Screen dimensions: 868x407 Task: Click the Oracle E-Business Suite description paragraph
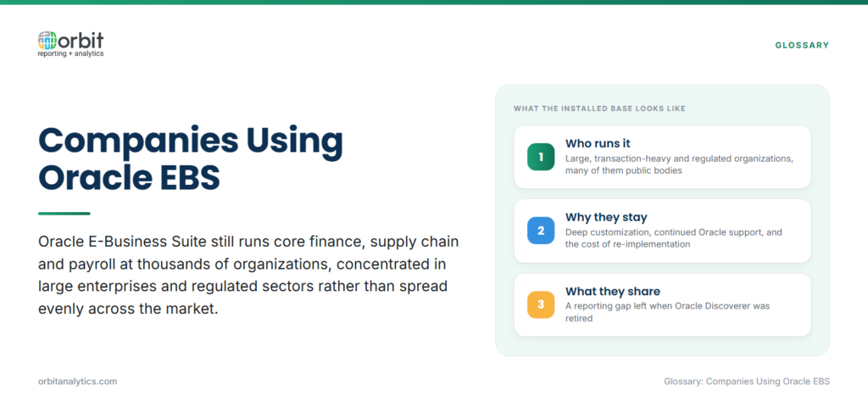(x=248, y=276)
